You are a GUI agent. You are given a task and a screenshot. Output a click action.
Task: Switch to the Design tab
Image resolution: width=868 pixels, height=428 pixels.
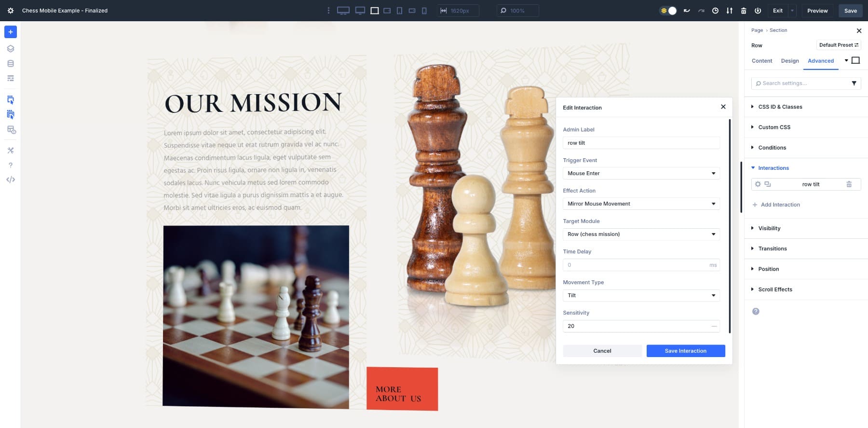pos(790,61)
